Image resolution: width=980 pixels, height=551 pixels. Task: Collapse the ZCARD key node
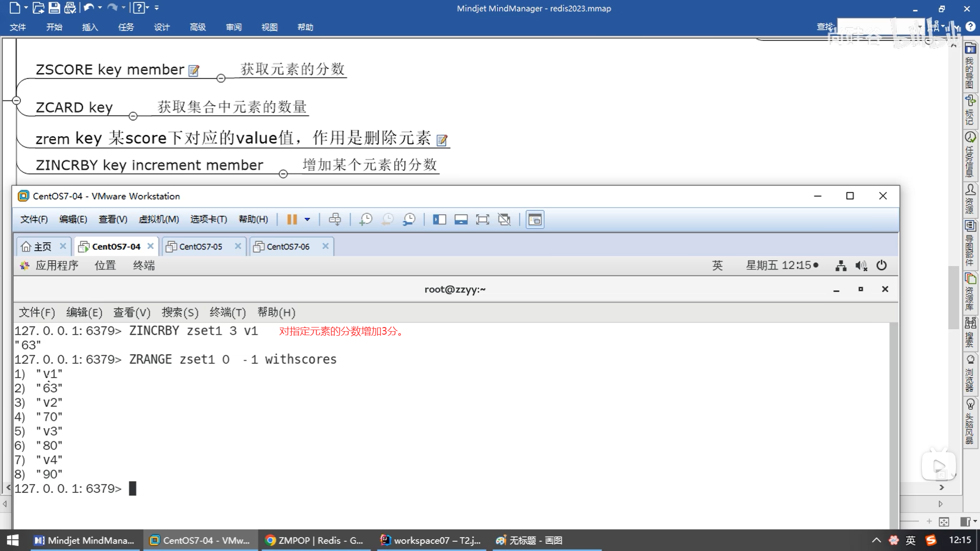tap(133, 116)
